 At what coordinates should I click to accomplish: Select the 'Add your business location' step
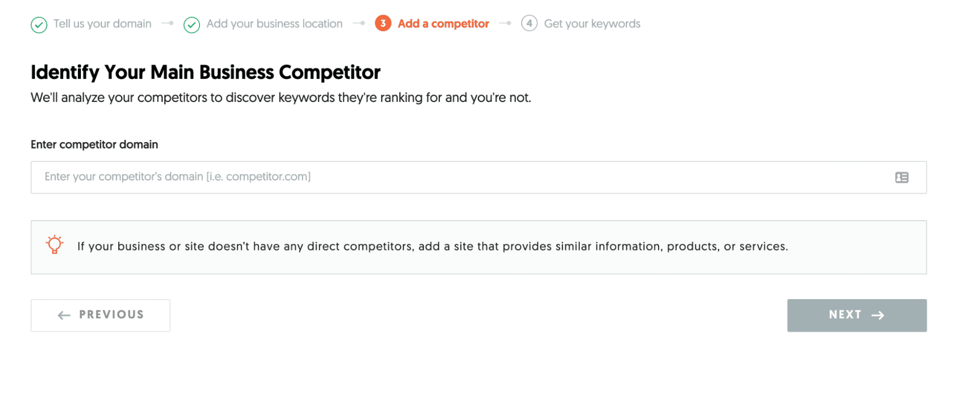274,24
